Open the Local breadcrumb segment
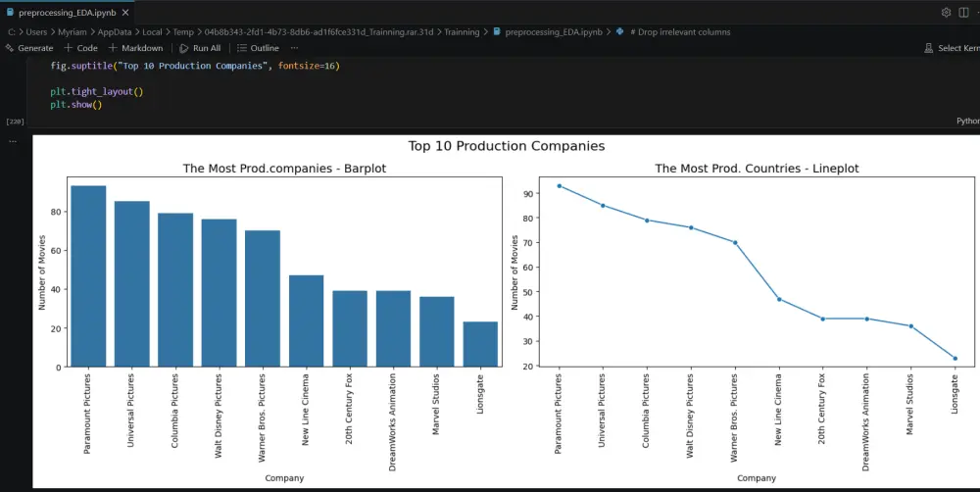This screenshot has width=980, height=492. (x=152, y=32)
